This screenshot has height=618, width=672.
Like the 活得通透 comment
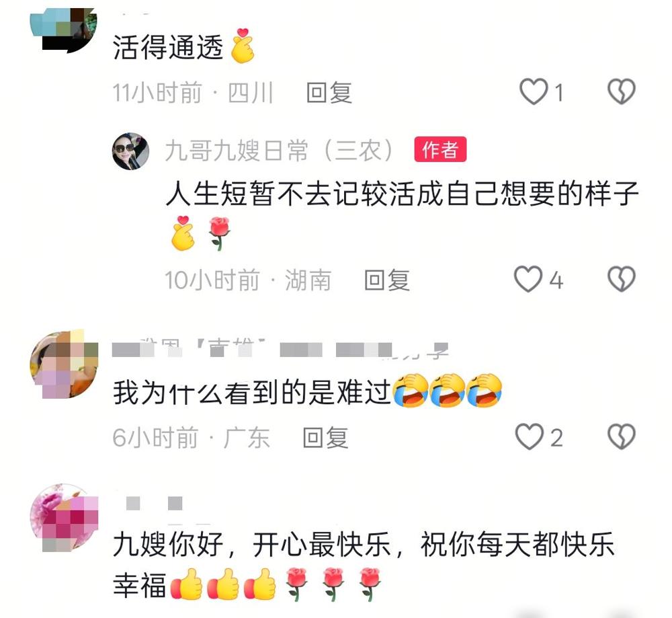(534, 91)
